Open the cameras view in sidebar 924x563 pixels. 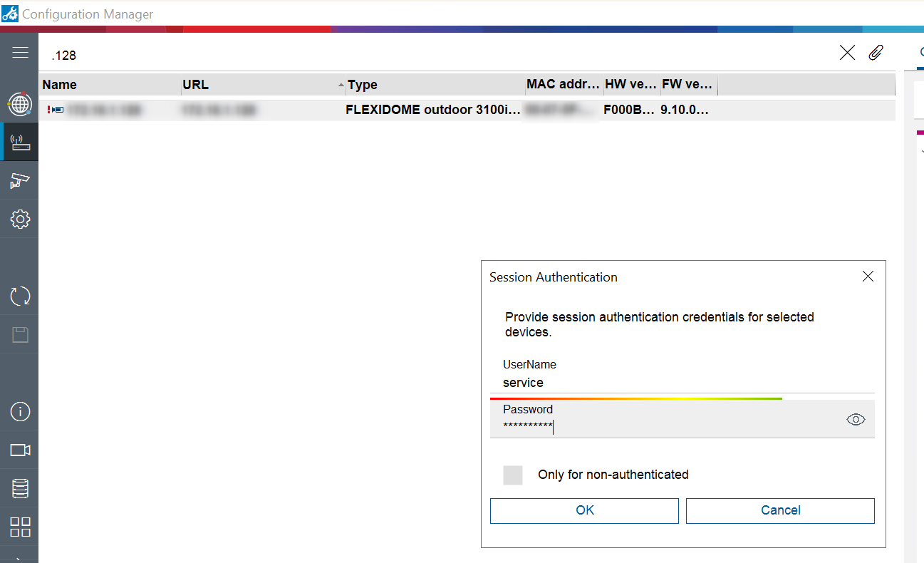[x=20, y=180]
